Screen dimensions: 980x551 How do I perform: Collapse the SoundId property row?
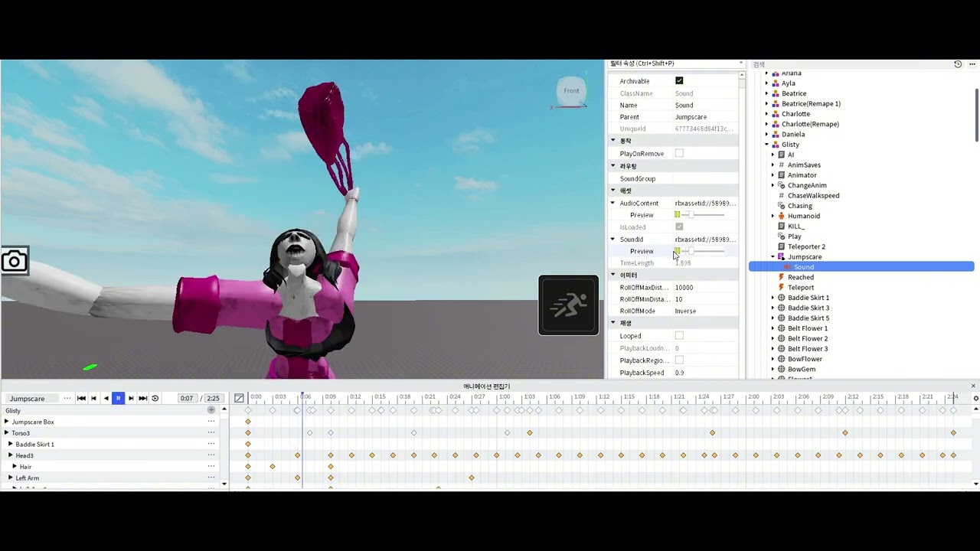coord(612,240)
